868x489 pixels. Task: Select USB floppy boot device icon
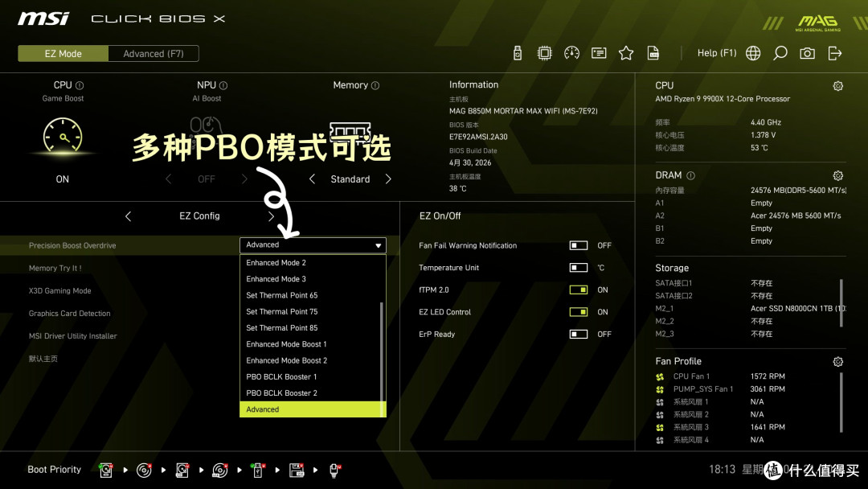tap(297, 471)
